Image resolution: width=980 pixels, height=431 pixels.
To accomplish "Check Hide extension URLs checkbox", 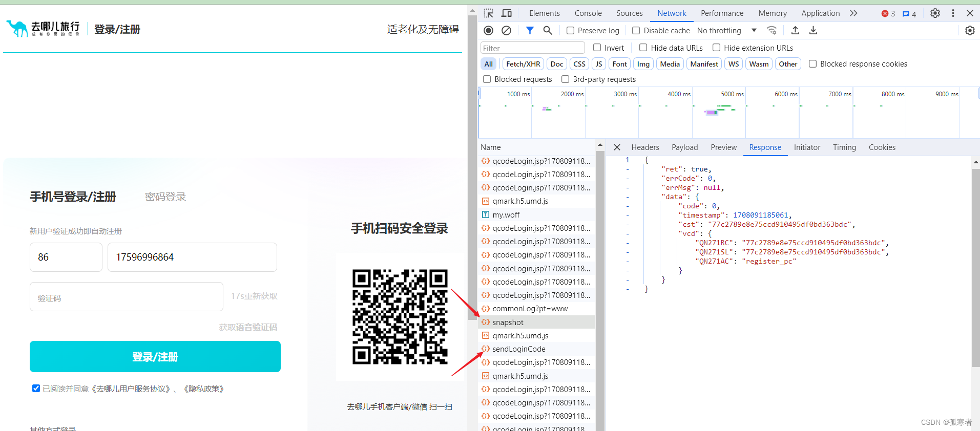I will tap(716, 48).
